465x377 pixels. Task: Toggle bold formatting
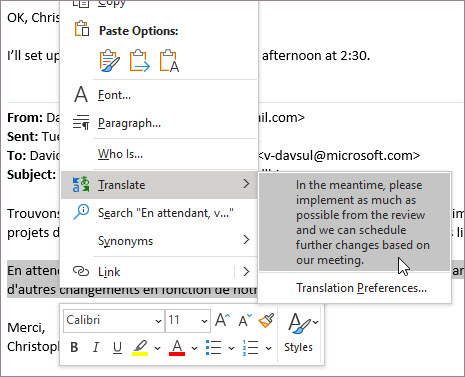[x=74, y=348]
